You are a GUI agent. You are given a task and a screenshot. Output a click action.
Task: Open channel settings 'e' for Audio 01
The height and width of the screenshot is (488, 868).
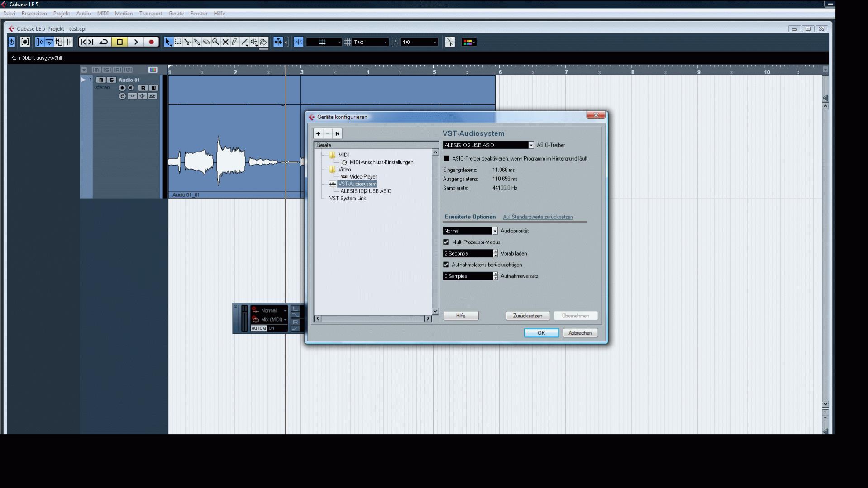[122, 96]
